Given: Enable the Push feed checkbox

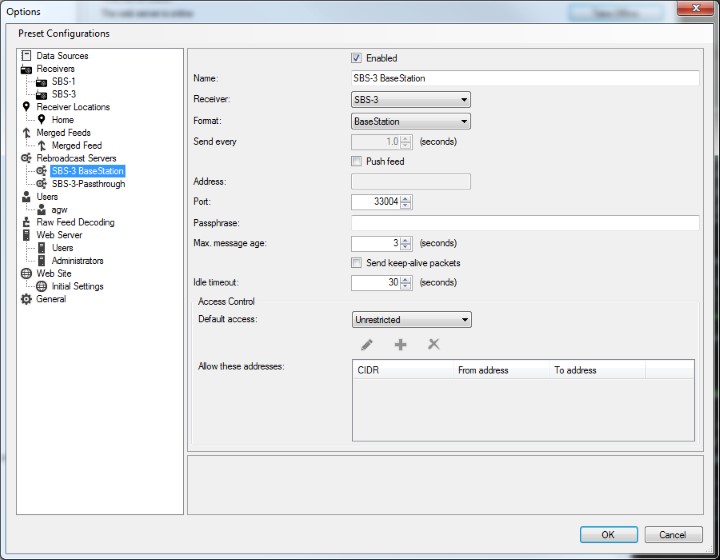Looking at the screenshot, I should point(357,161).
